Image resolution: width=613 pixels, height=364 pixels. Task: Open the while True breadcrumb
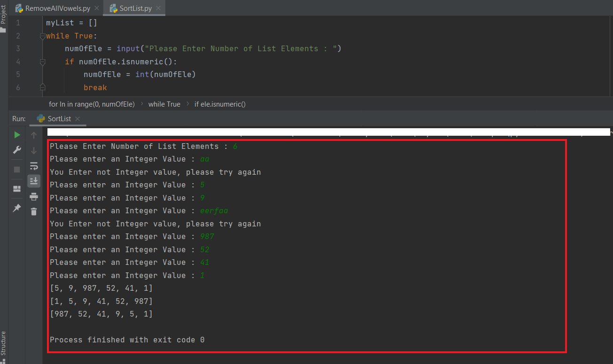point(164,104)
